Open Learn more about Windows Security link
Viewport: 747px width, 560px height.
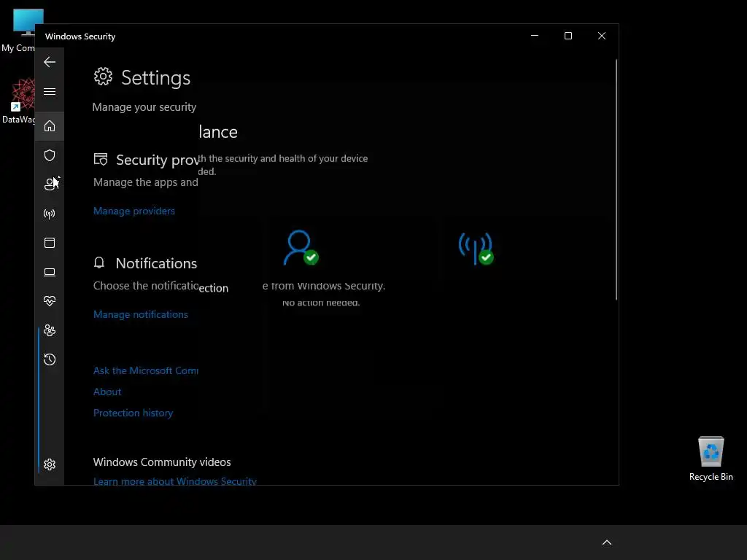tap(175, 481)
